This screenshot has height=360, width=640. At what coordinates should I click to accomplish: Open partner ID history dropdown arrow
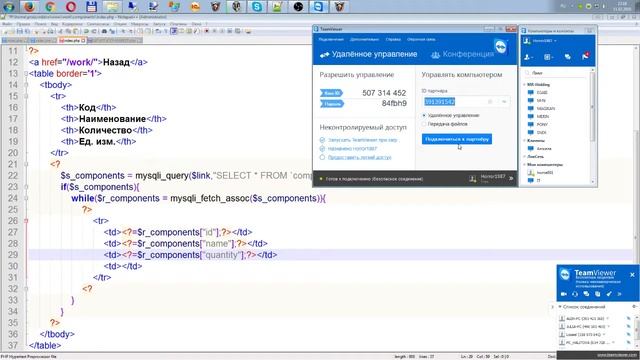point(504,102)
